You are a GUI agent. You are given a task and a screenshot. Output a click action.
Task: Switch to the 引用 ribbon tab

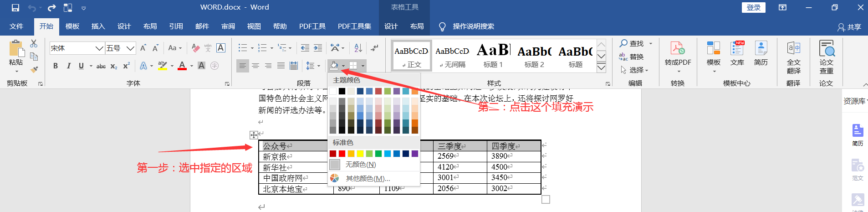[176, 26]
